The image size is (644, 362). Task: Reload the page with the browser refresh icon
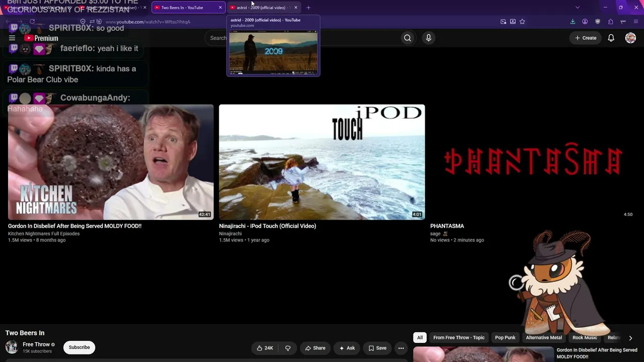click(32, 22)
